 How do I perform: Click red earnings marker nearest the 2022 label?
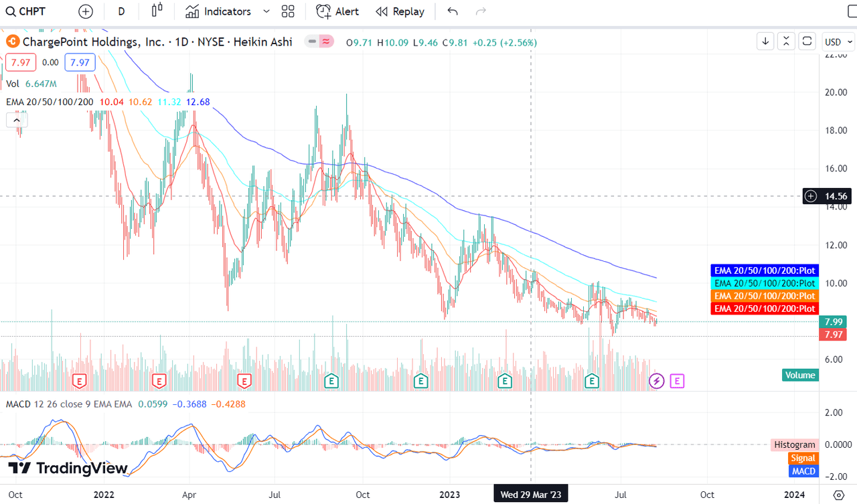pos(80,382)
